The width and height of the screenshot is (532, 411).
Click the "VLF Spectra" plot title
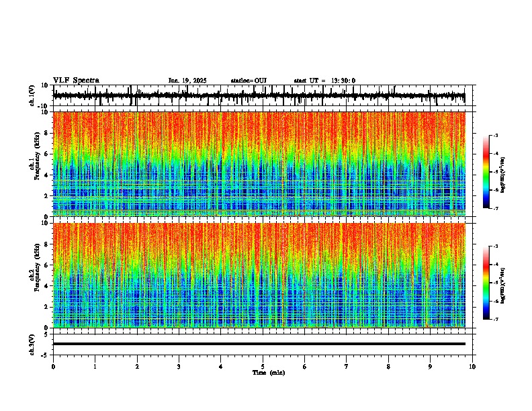76,81
